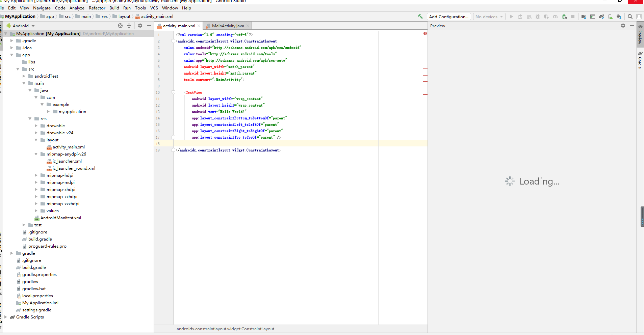Hide the Project panel with minus icon
This screenshot has width=644, height=335.
[149, 26]
